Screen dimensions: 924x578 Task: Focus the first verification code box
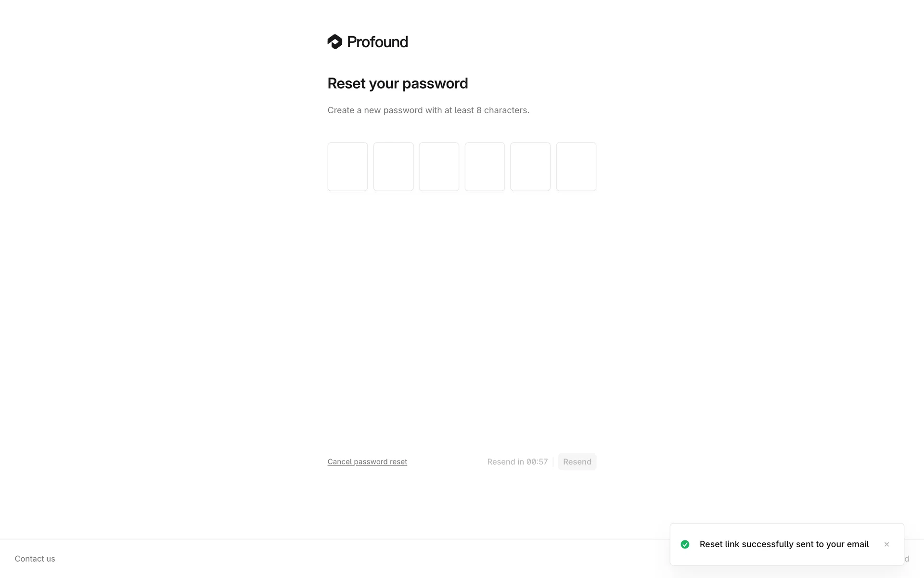tap(347, 167)
